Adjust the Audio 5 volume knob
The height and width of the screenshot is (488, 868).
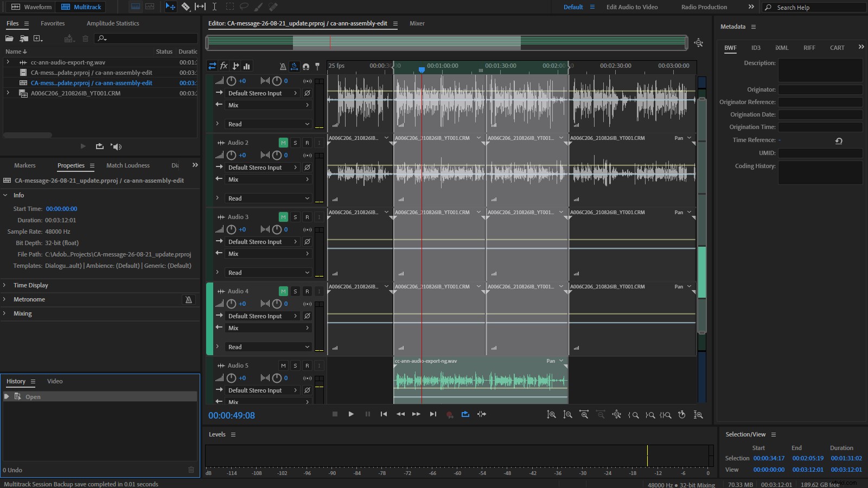point(231,378)
